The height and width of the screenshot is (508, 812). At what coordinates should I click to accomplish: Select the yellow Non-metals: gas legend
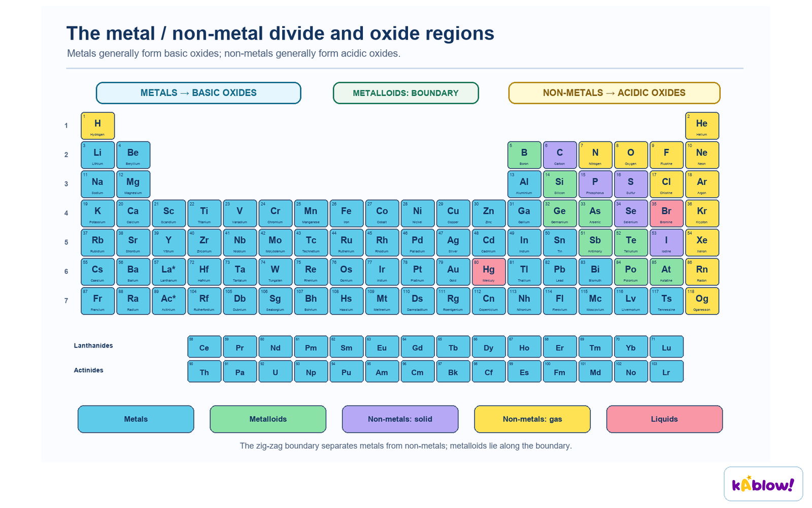click(532, 419)
